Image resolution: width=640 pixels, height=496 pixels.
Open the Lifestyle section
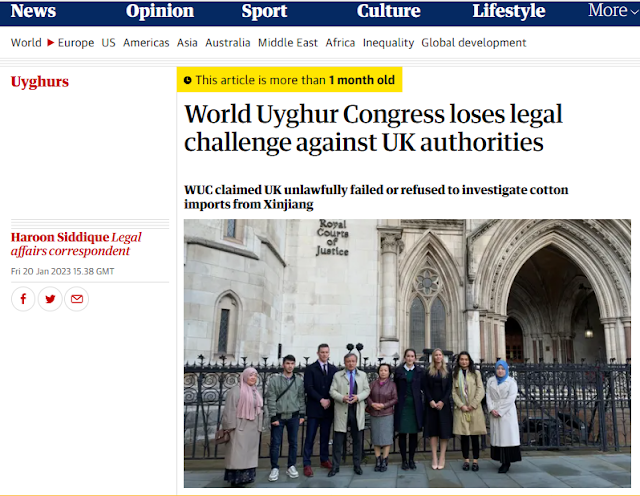coord(509,11)
